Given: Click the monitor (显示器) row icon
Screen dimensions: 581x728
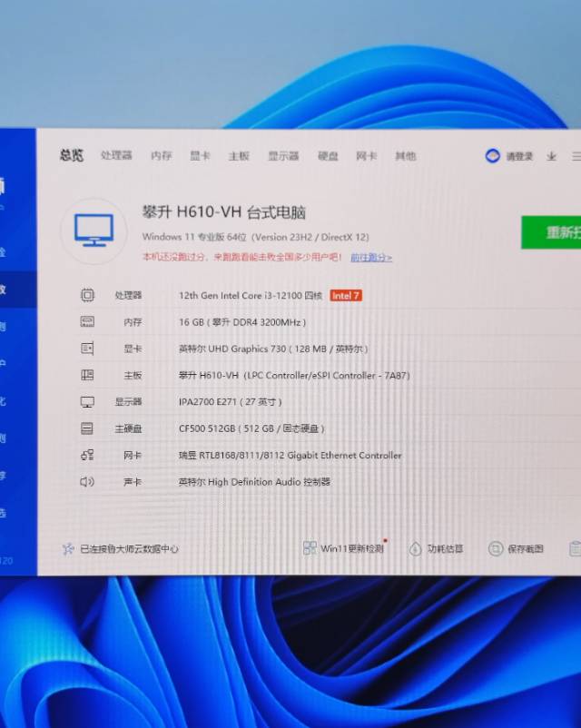Looking at the screenshot, I should click(x=87, y=401).
